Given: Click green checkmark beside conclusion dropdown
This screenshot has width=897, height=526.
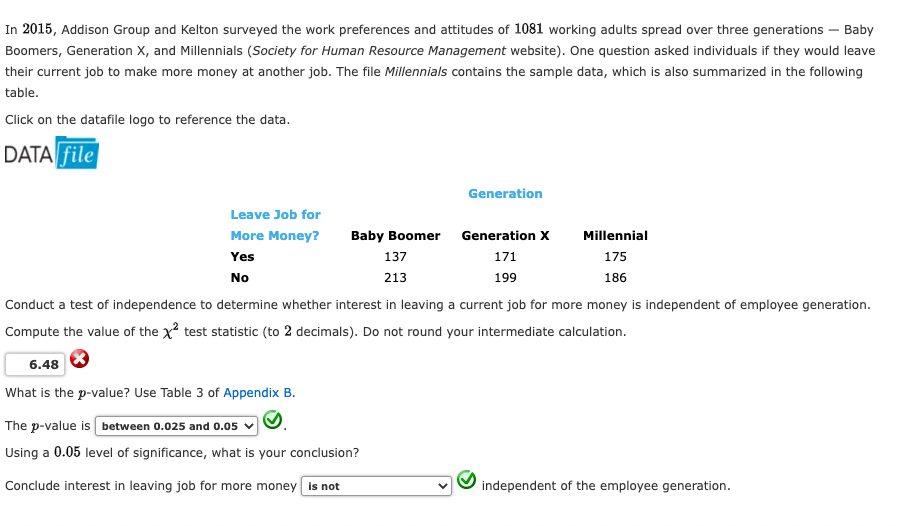Looking at the screenshot, I should pos(466,480).
